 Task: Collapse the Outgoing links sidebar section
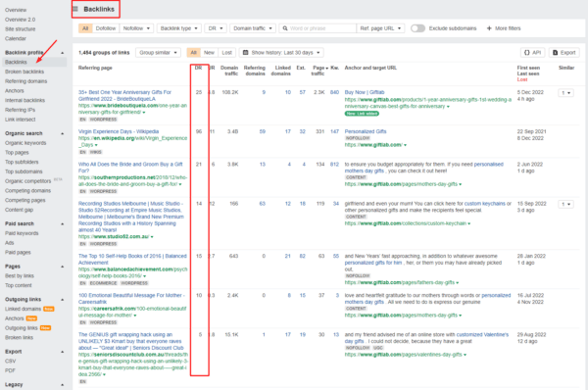(x=63, y=300)
